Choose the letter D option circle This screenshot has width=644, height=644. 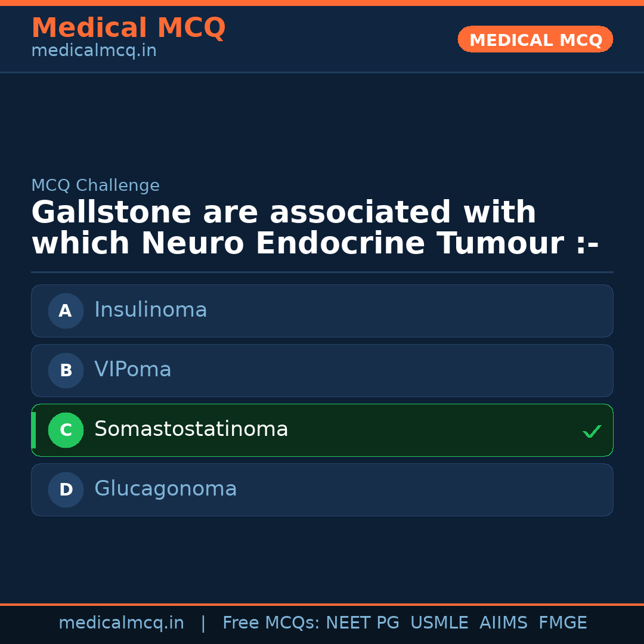[x=66, y=490]
